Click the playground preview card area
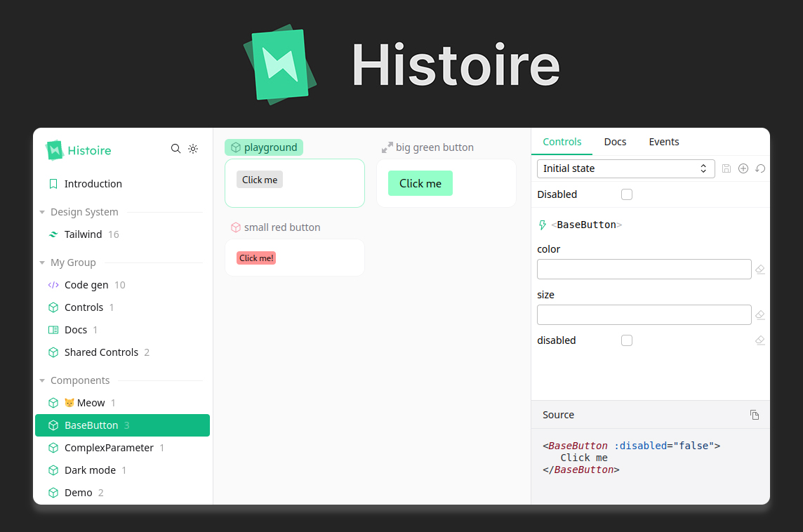Image resolution: width=803 pixels, height=532 pixels. tap(295, 183)
